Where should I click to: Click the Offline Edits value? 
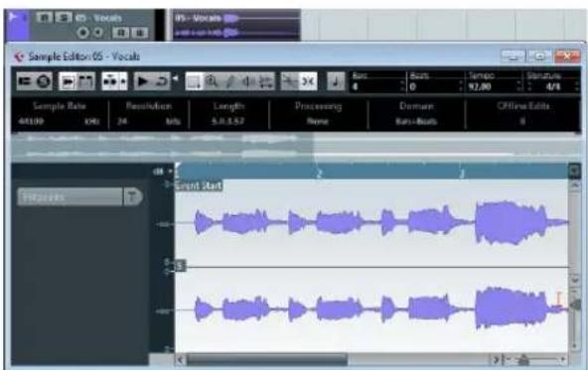(522, 121)
